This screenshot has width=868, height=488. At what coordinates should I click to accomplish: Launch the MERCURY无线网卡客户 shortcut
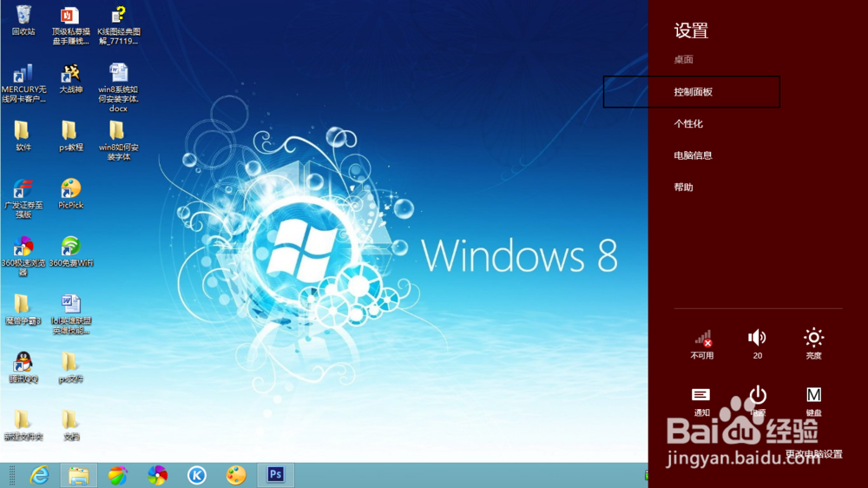click(23, 83)
